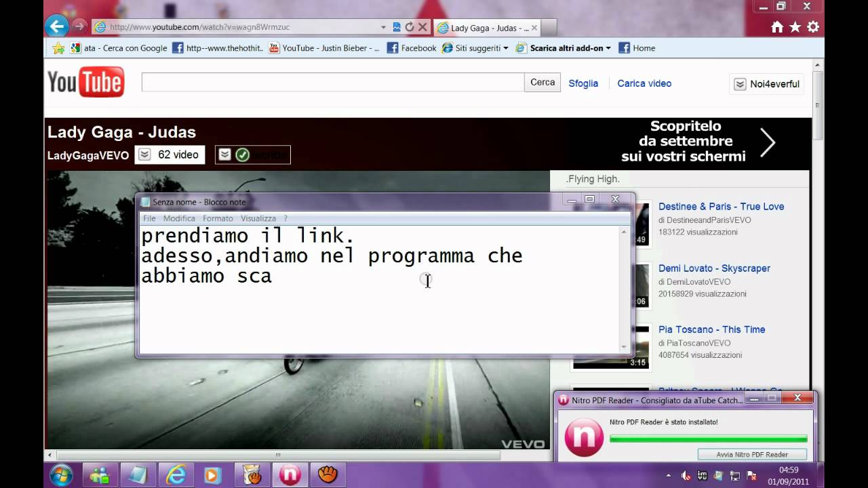Click the 'LadyGagaVEVO' channel name
The width and height of the screenshot is (868, 488).
(x=88, y=155)
